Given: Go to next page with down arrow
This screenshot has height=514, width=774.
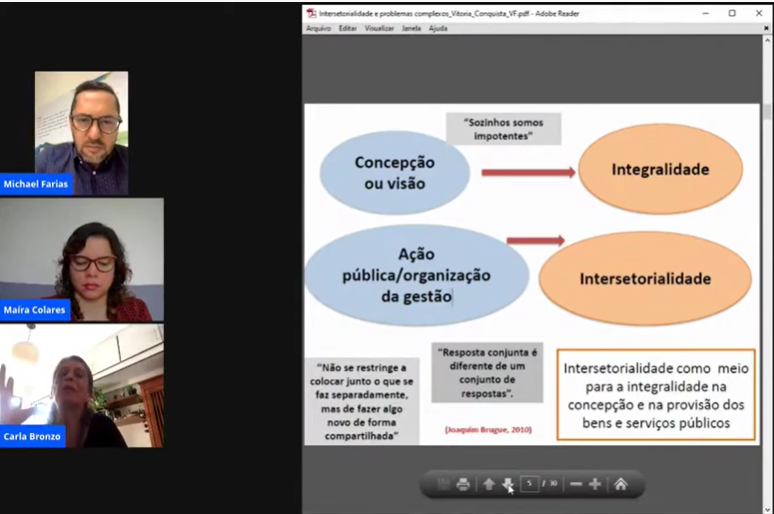Looking at the screenshot, I should point(508,485).
